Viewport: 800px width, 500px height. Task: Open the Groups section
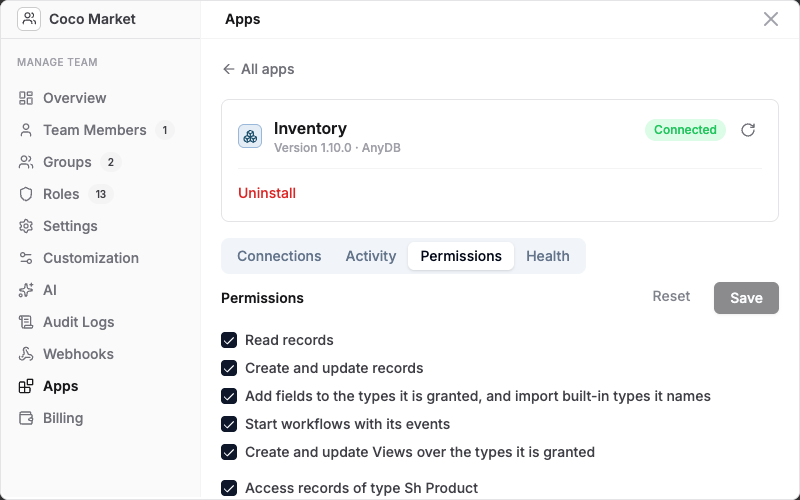click(x=67, y=162)
